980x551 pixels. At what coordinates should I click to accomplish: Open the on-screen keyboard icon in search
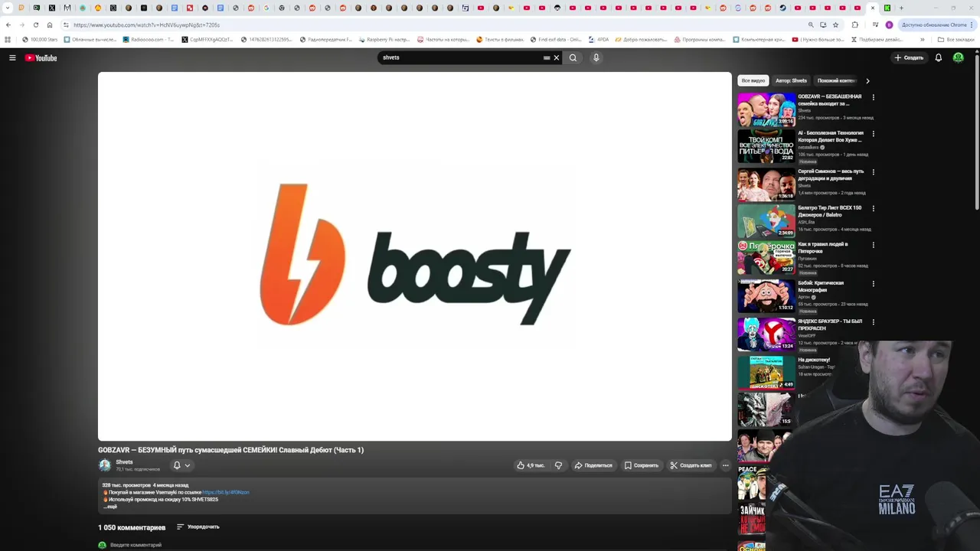click(x=547, y=57)
